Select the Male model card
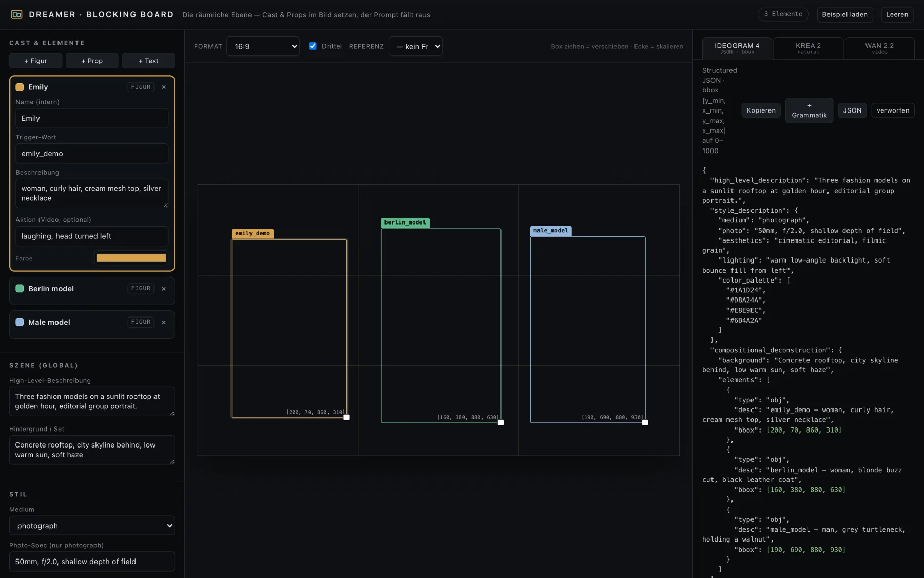924x578 pixels. click(x=92, y=324)
